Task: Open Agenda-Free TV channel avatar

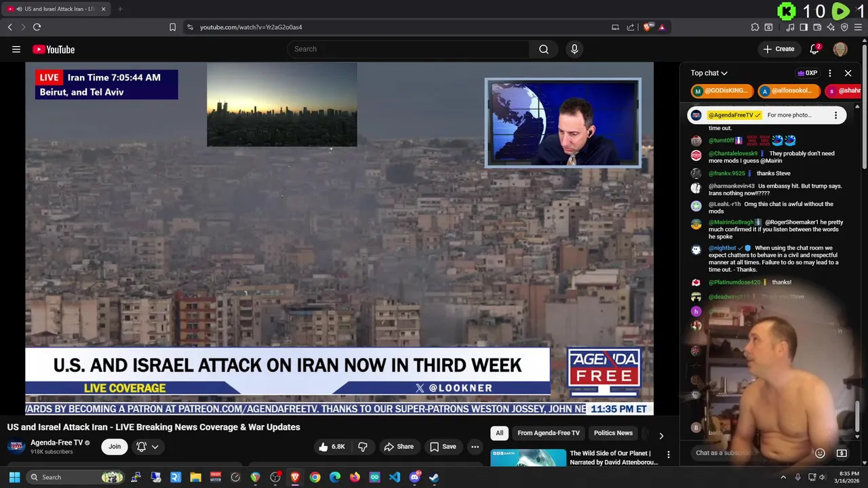Action: [x=16, y=447]
